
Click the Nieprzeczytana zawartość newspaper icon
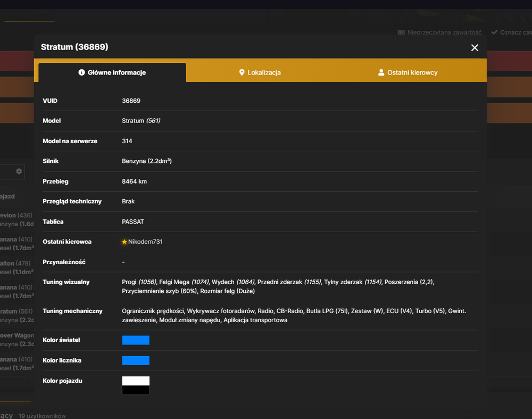(x=401, y=32)
